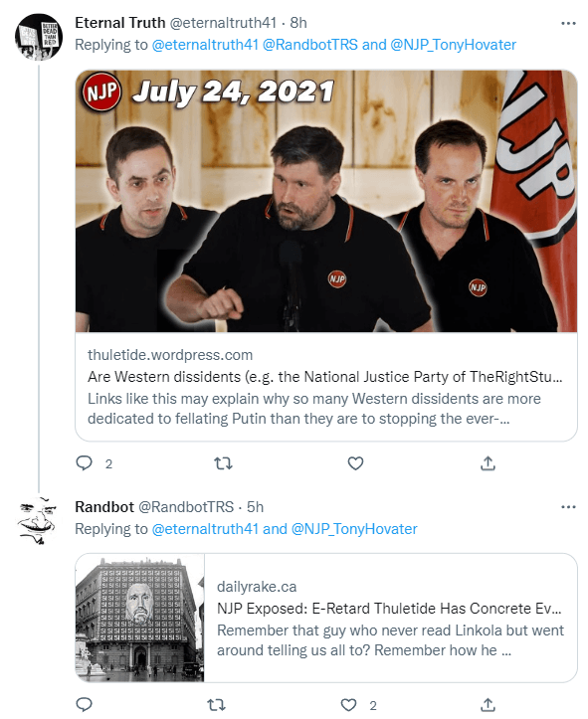Share Eternal Truth's tweet
The width and height of the screenshot is (588, 719).
pyautogui.click(x=488, y=463)
